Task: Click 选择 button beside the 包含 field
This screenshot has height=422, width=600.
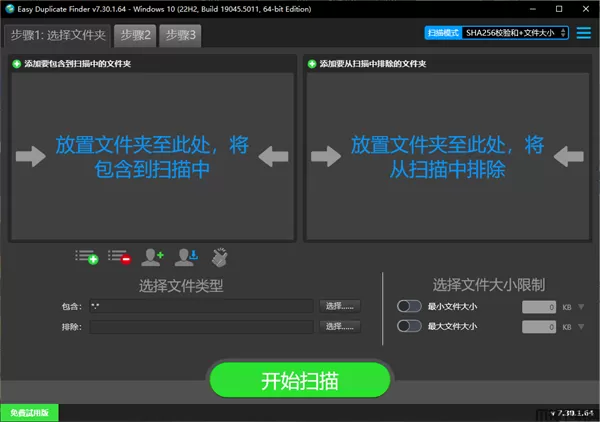Action: point(340,306)
